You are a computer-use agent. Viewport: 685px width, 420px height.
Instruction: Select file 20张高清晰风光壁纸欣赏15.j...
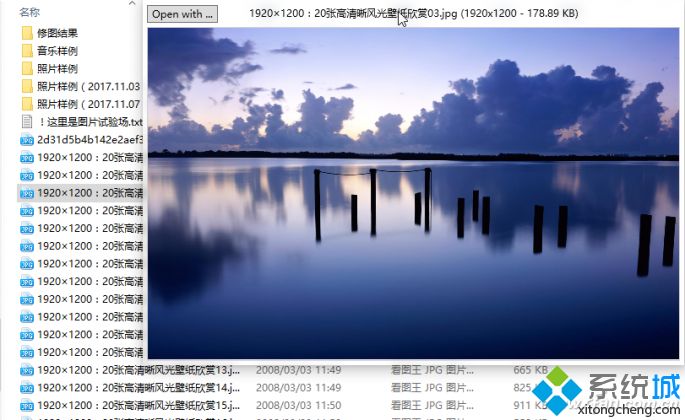click(x=138, y=406)
